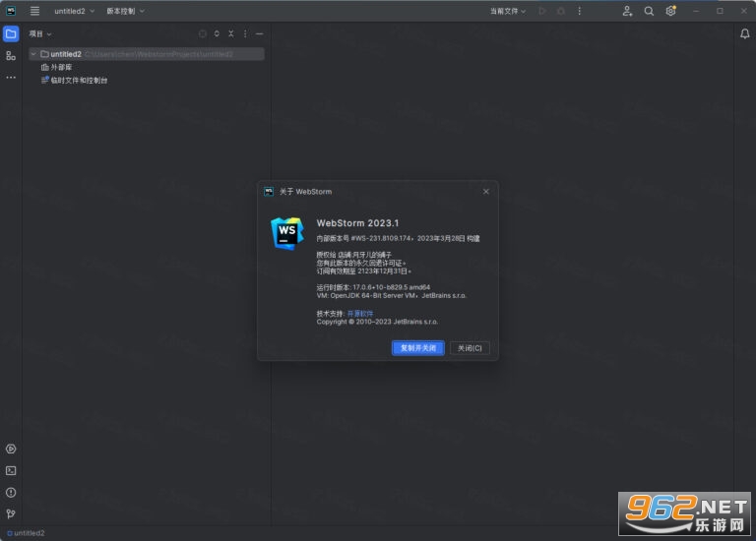Select the untitled2 project folder row
The width and height of the screenshot is (756, 541).
[147, 54]
